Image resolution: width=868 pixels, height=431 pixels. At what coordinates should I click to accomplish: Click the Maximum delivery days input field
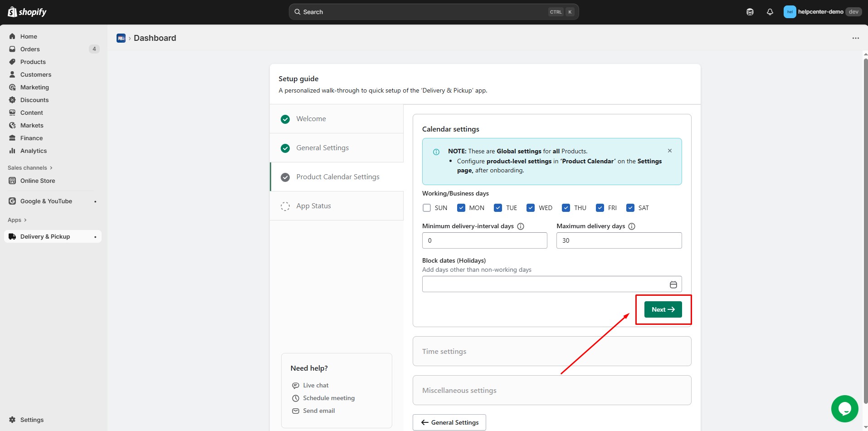coord(619,240)
